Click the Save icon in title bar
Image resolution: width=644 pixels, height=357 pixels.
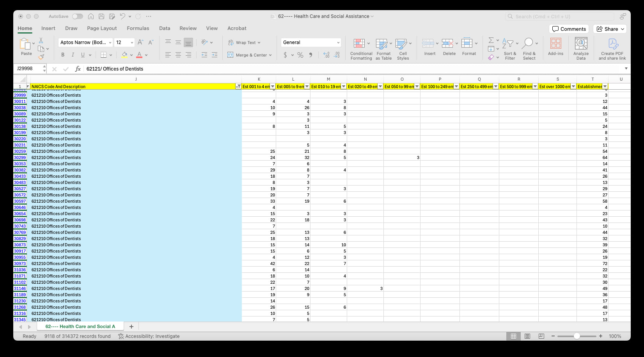coord(101,16)
